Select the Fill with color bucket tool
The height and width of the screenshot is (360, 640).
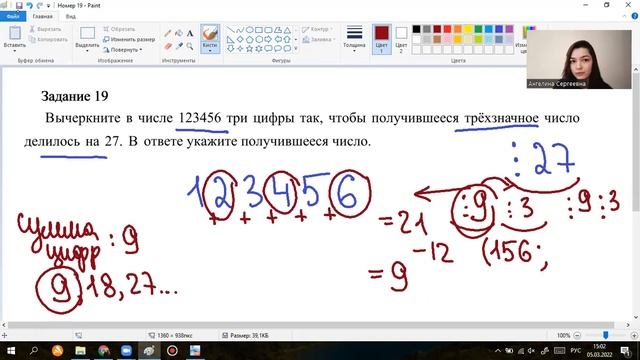click(x=179, y=33)
